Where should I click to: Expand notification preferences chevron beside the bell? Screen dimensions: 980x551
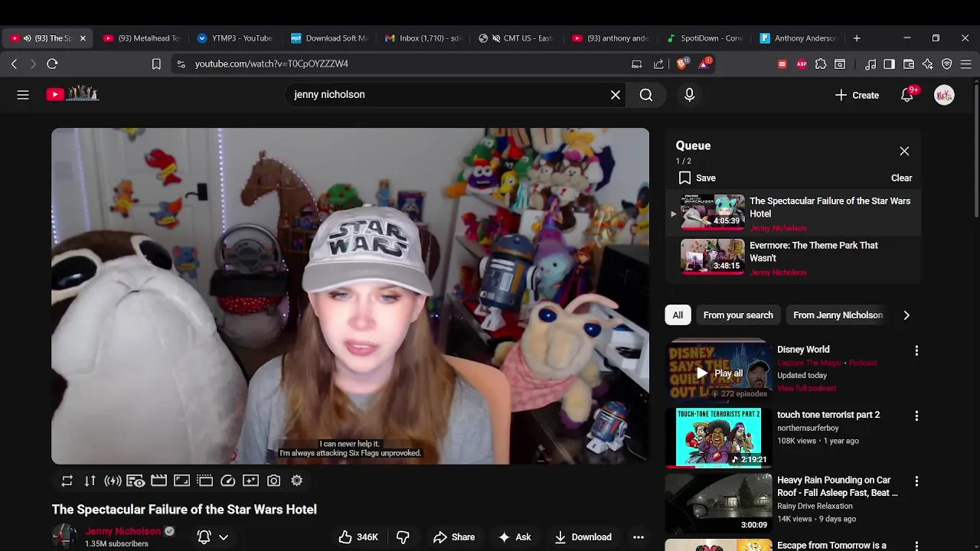[x=224, y=537]
